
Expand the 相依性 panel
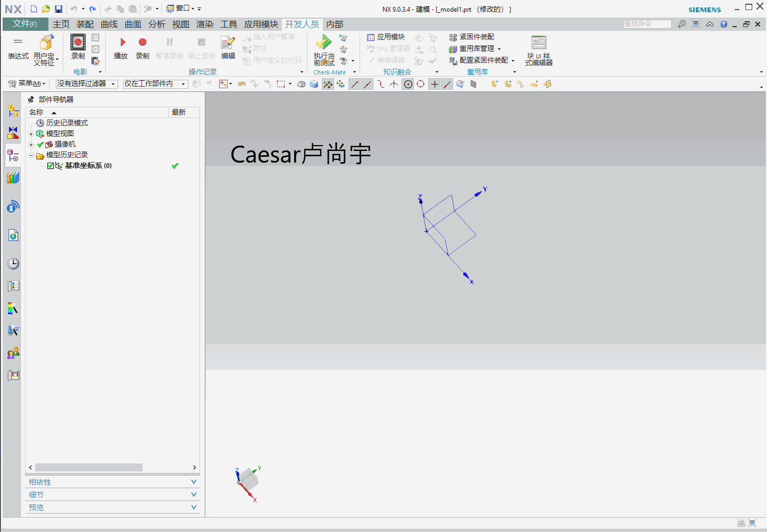tap(112, 482)
